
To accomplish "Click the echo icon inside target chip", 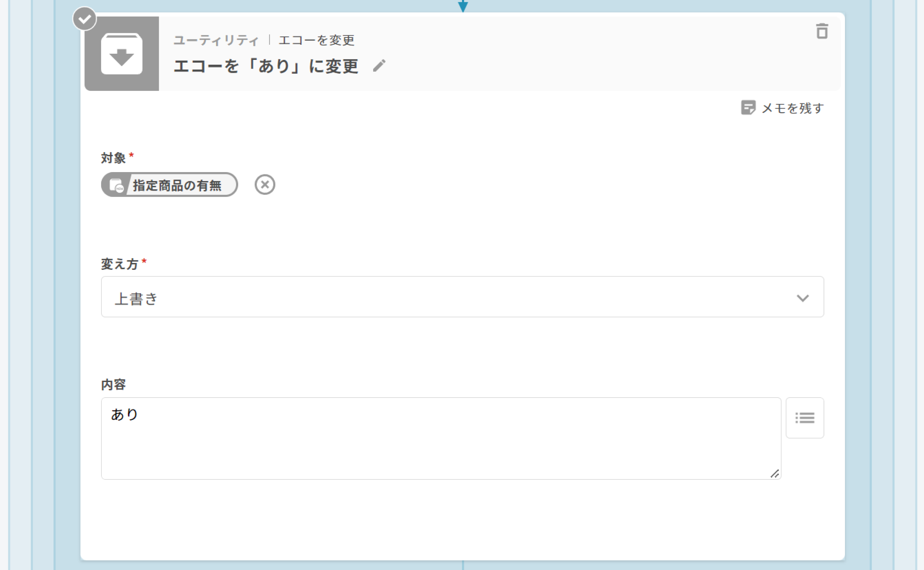I will (x=116, y=185).
